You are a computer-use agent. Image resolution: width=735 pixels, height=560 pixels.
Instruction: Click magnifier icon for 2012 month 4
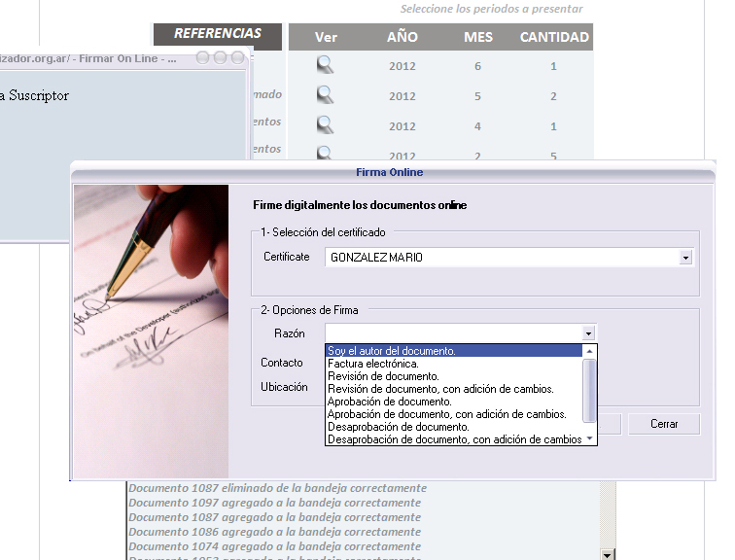325,125
